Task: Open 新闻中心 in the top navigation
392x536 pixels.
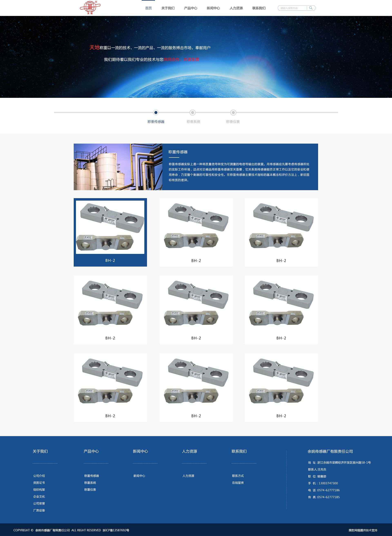Action: [213, 8]
